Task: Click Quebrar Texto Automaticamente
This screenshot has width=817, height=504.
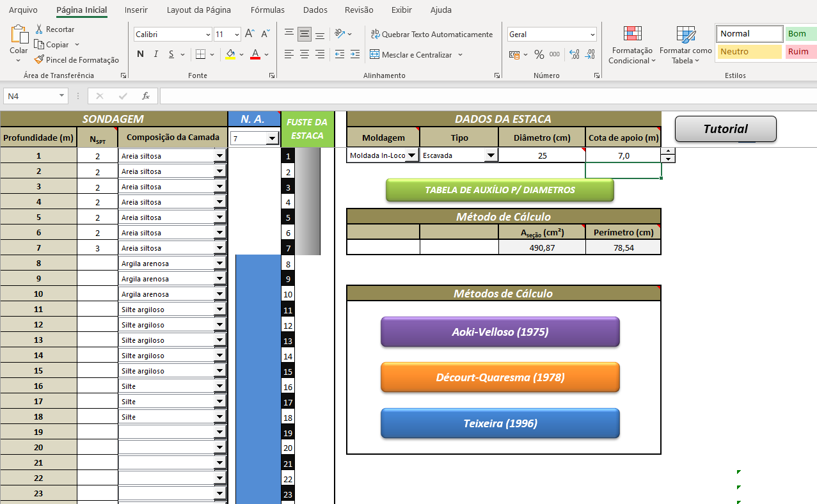Action: [432, 35]
